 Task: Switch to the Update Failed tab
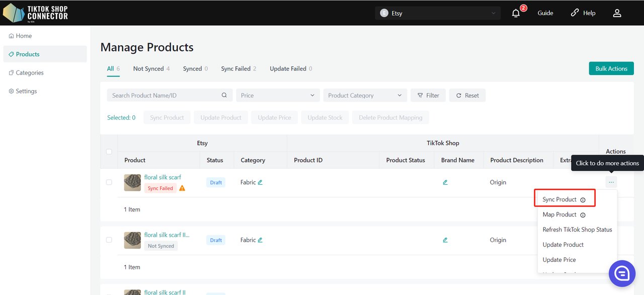[291, 69]
